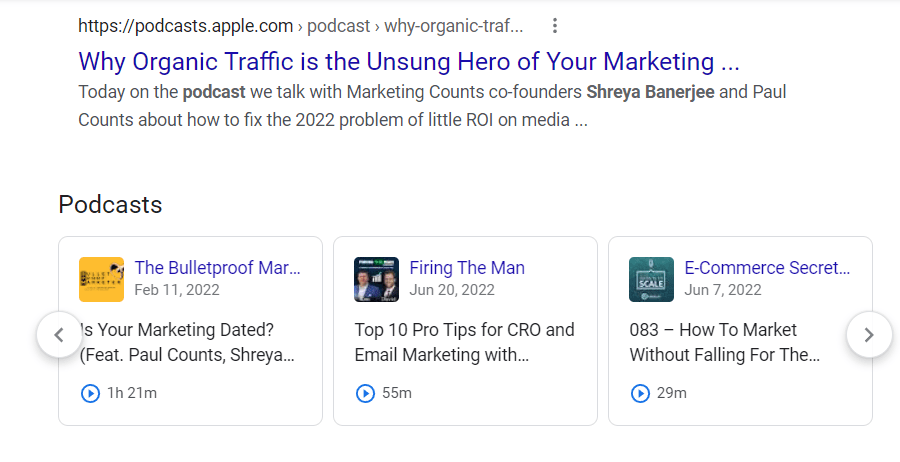
Task: Play the 55m podcast episode
Action: tap(366, 393)
